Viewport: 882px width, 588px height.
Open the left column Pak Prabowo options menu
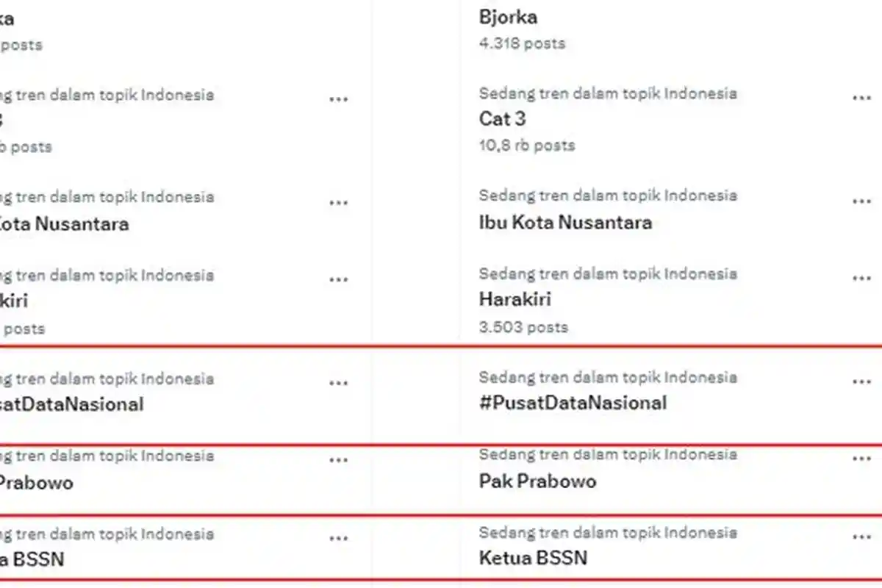[x=339, y=460]
